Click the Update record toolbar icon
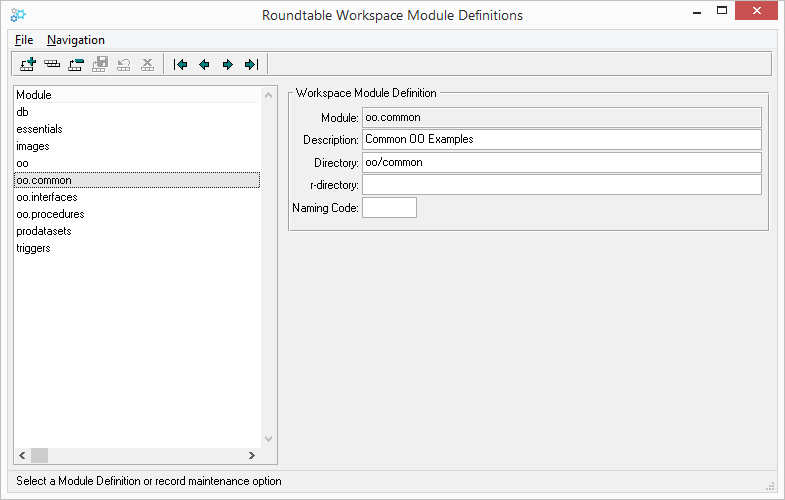The height and width of the screenshot is (500, 785). click(x=52, y=64)
